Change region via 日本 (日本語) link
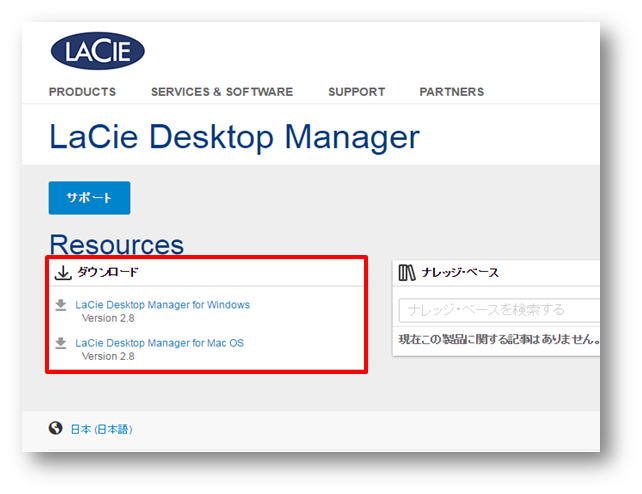 (102, 429)
